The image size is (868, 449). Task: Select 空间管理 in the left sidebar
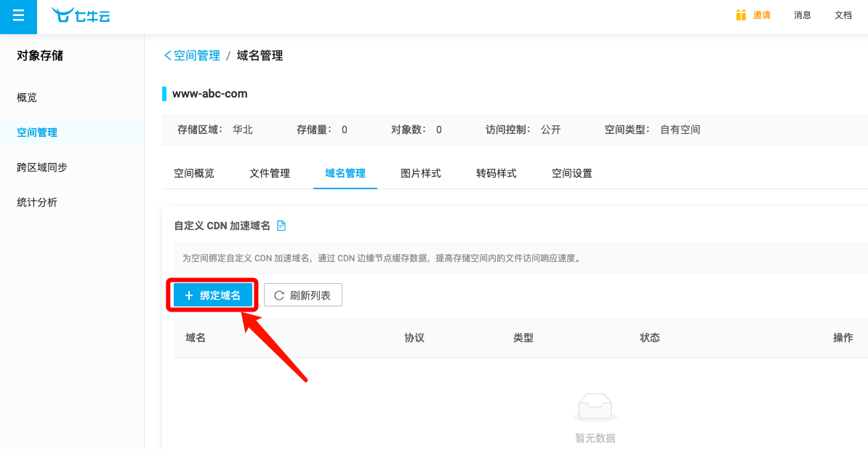pyautogui.click(x=37, y=132)
